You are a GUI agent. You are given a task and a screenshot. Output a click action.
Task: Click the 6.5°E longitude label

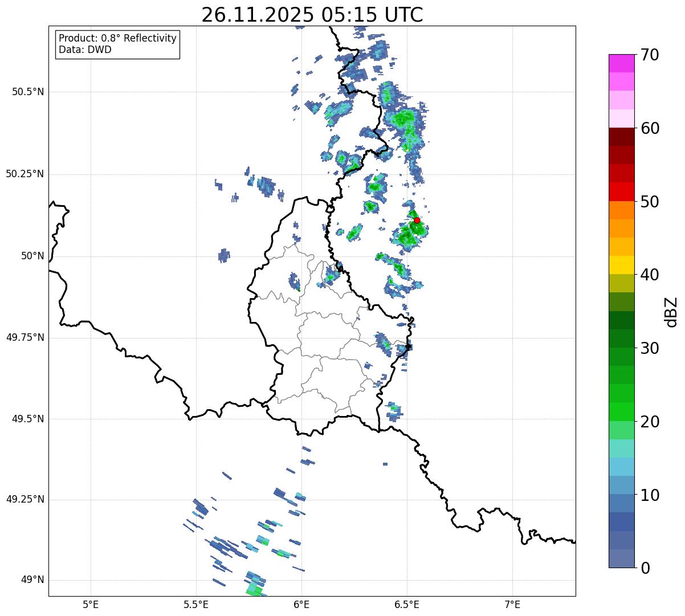point(407,605)
